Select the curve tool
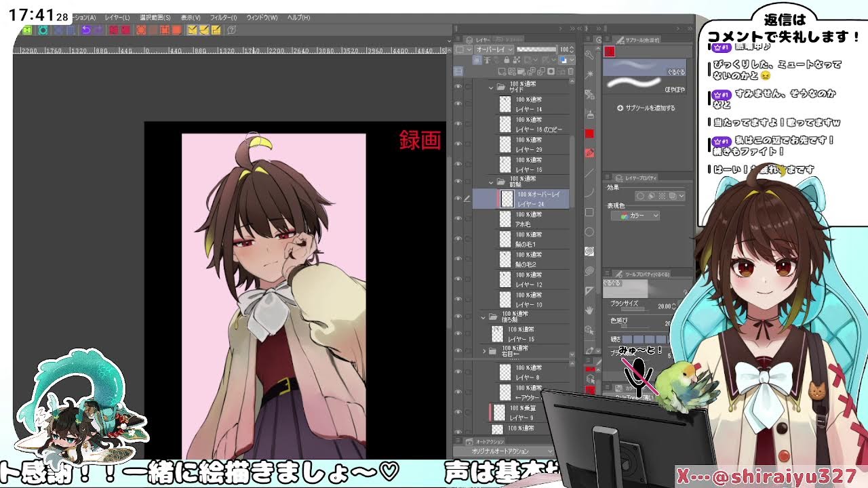868x488 pixels. click(x=589, y=192)
